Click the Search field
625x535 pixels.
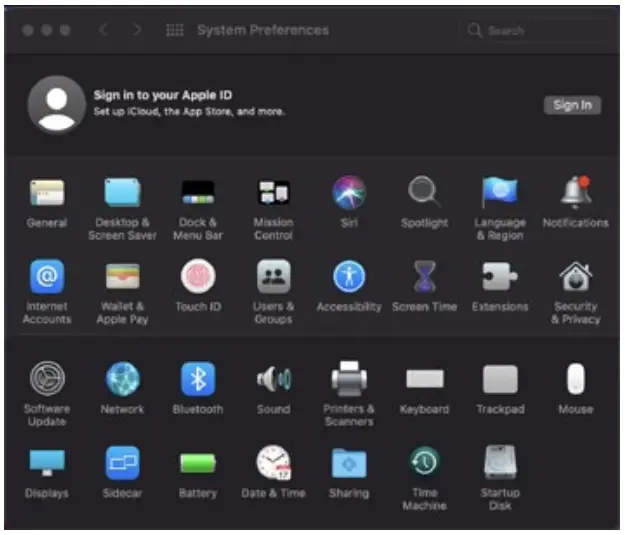534,30
